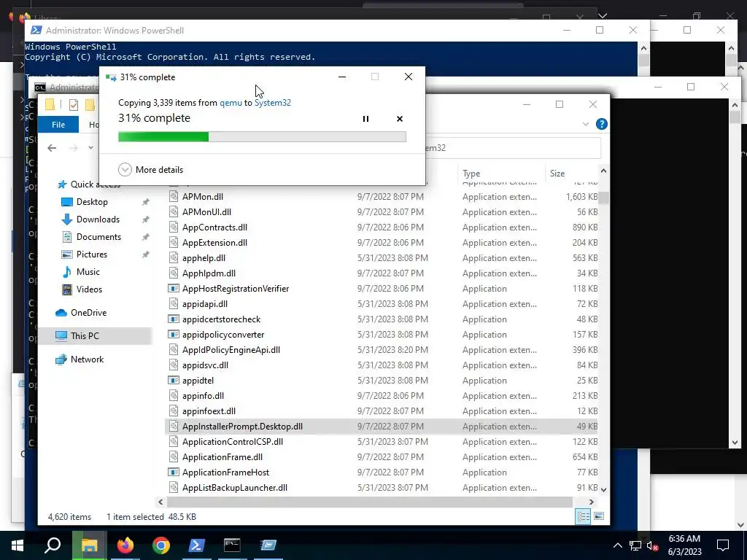
Task: Click the horizontal scrollbar in file list
Action: point(369,502)
